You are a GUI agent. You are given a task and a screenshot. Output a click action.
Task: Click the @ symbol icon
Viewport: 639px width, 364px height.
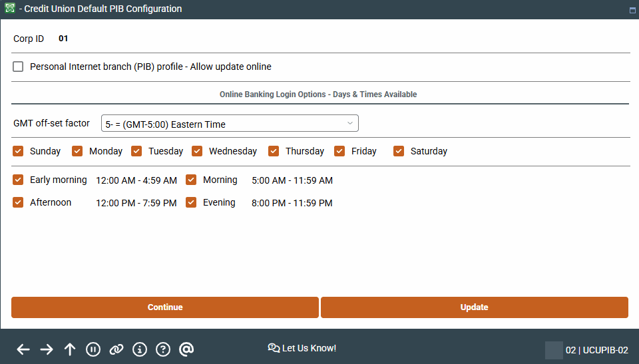[x=186, y=349]
